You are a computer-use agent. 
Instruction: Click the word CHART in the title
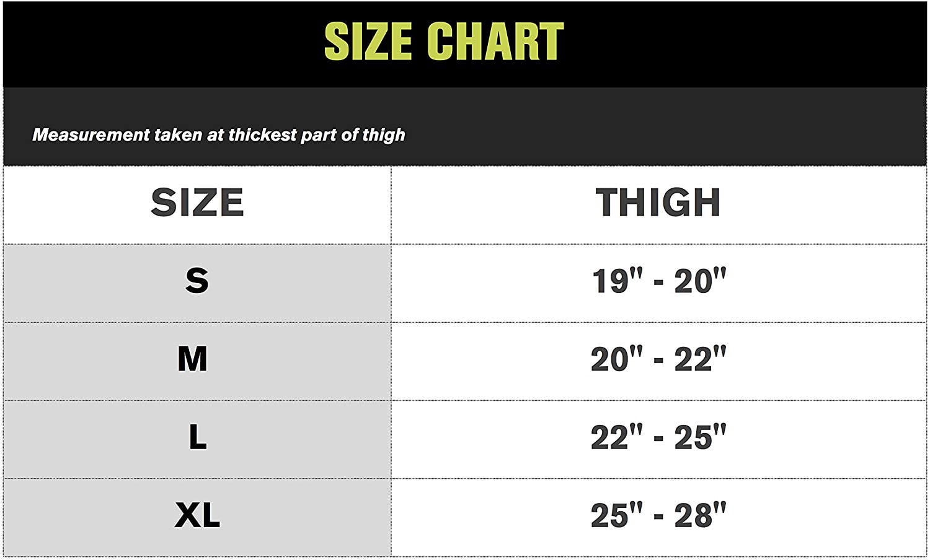click(495, 42)
